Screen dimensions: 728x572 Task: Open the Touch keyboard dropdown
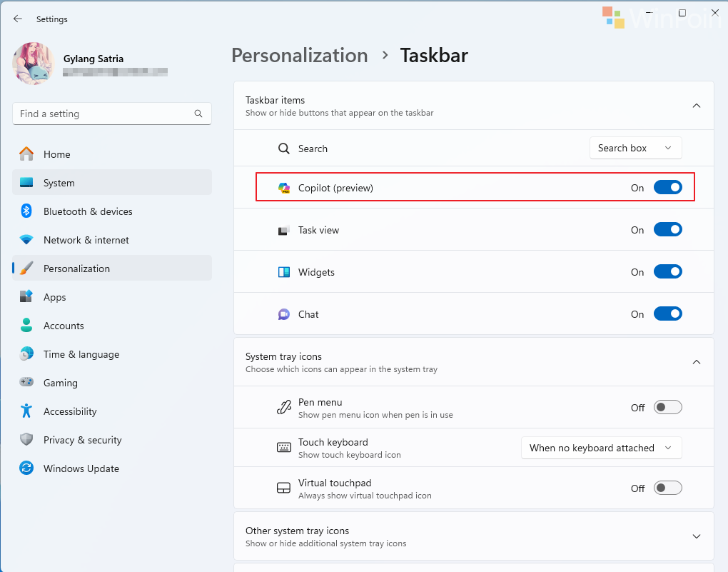point(601,448)
